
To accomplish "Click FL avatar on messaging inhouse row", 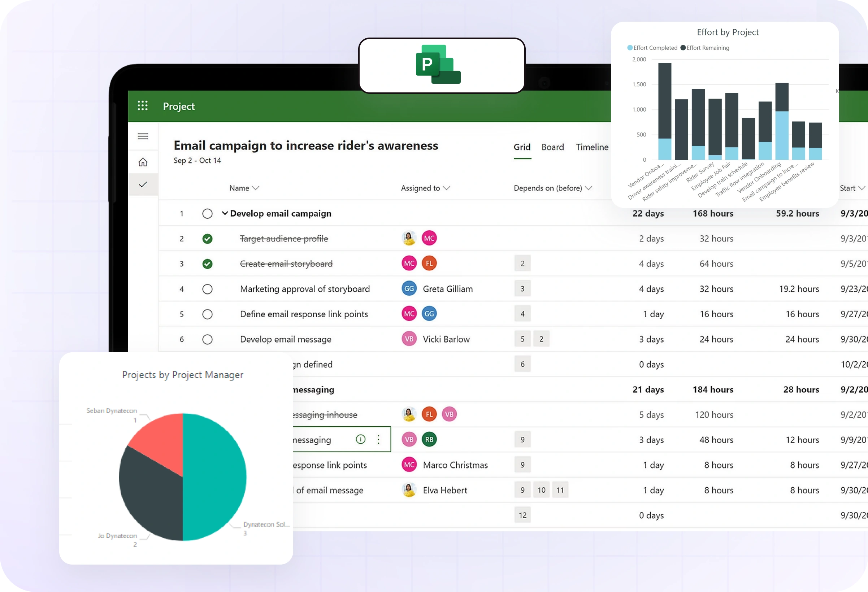I will [429, 414].
